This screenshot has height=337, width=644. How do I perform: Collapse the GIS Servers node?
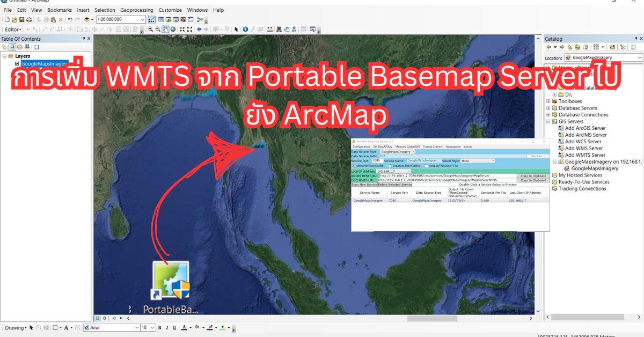[548, 121]
